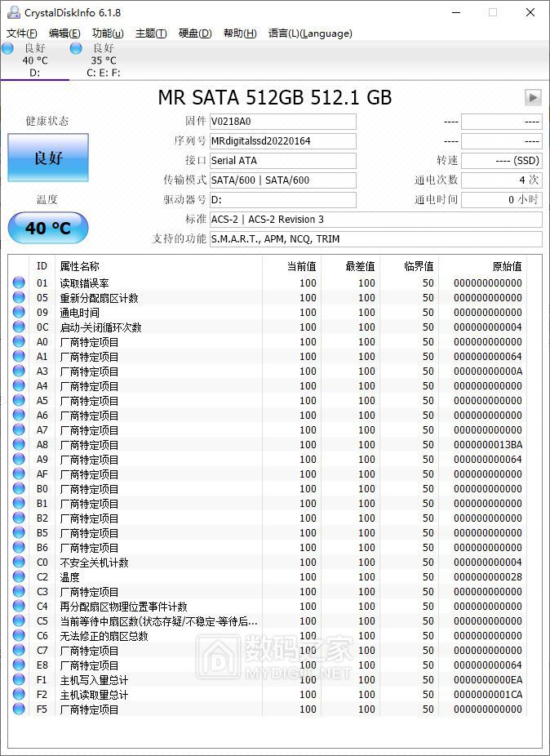Click raw value 0000000013BA
This screenshot has width=550, height=756.
[488, 444]
